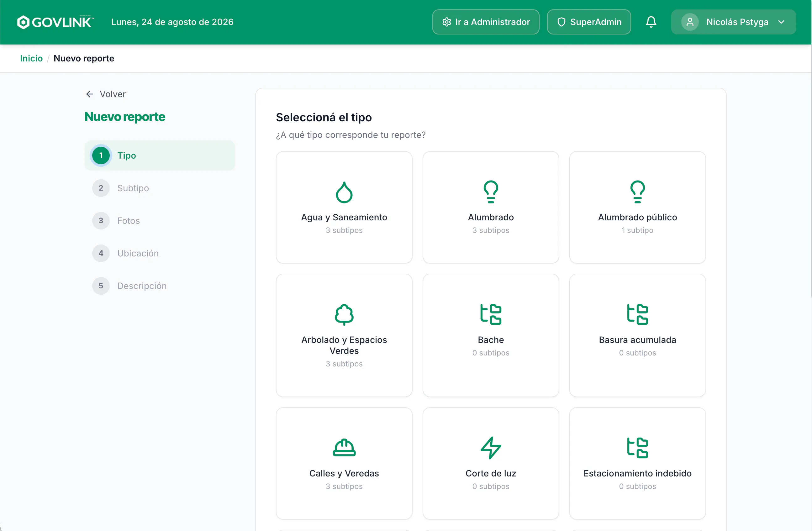Go to the Fotos step
The image size is (812, 531).
160,221
